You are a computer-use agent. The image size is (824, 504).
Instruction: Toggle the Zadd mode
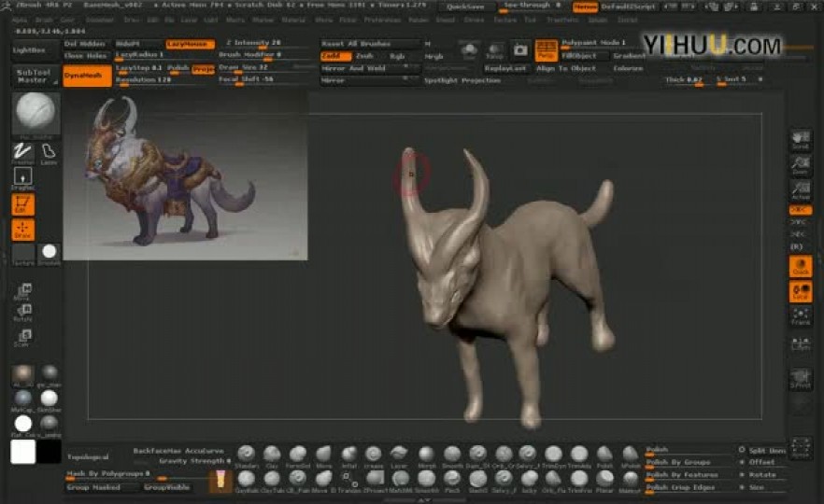click(x=335, y=56)
